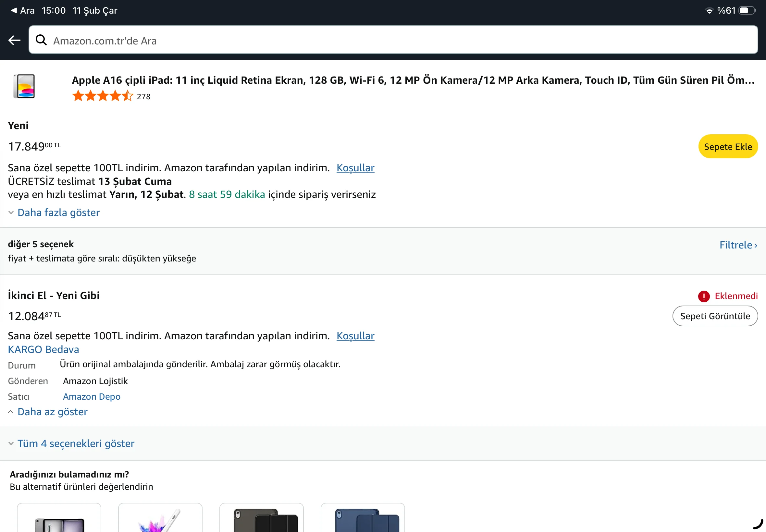The height and width of the screenshot is (532, 766).
Task: Collapse Daha az göster
Action: click(x=52, y=412)
